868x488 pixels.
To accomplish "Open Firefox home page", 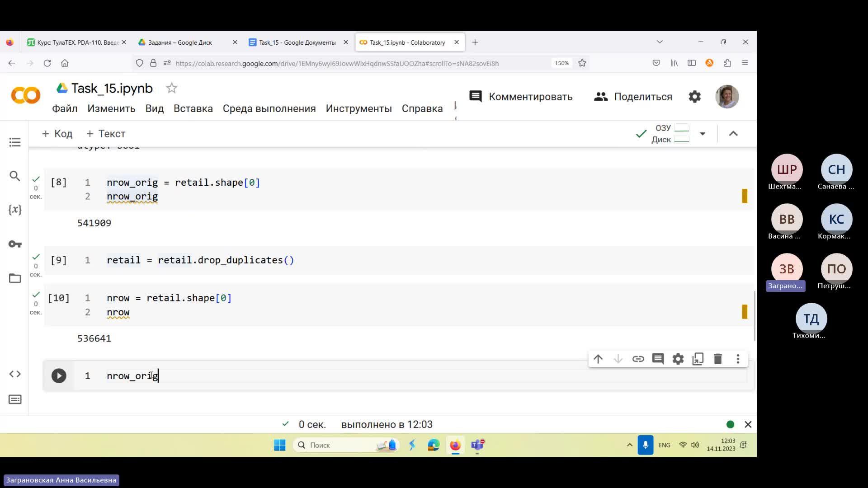I will [65, 63].
